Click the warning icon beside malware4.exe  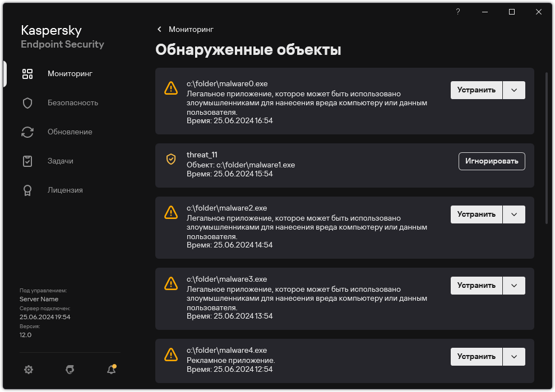pyautogui.click(x=171, y=354)
